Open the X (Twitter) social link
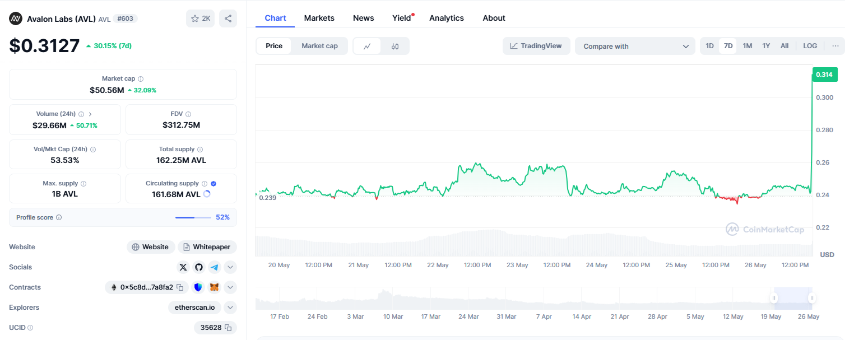 coord(183,267)
